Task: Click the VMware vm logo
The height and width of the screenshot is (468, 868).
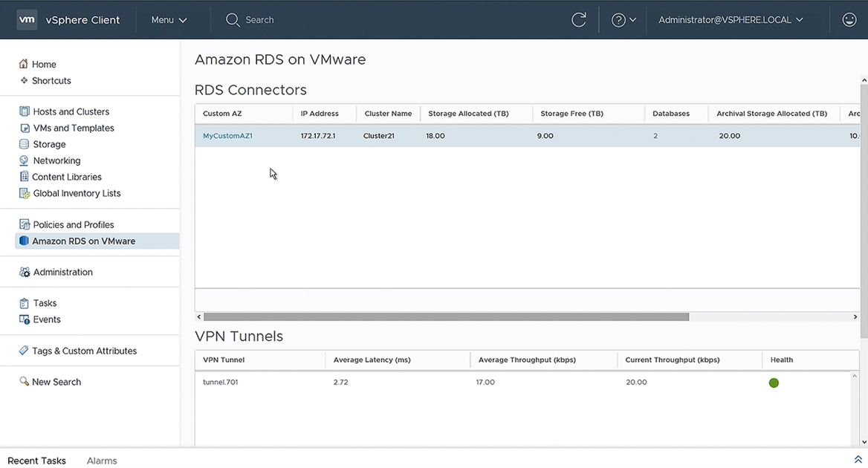Action: (x=27, y=19)
